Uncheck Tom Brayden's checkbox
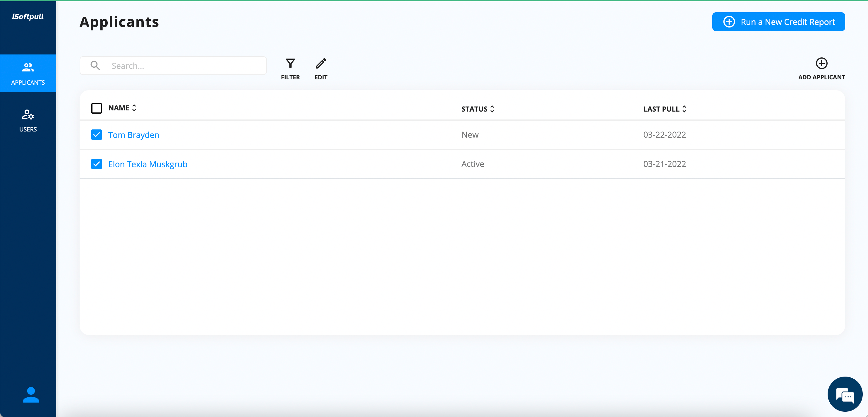868x417 pixels. (96, 135)
